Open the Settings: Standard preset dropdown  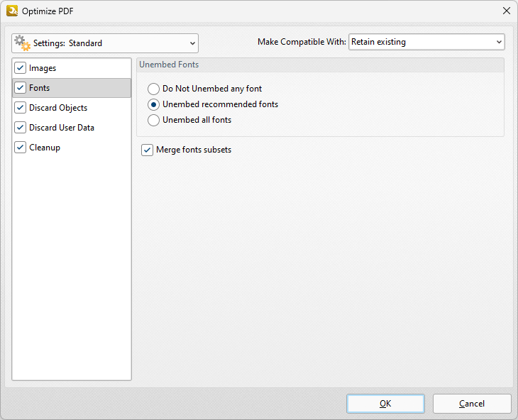(105, 43)
